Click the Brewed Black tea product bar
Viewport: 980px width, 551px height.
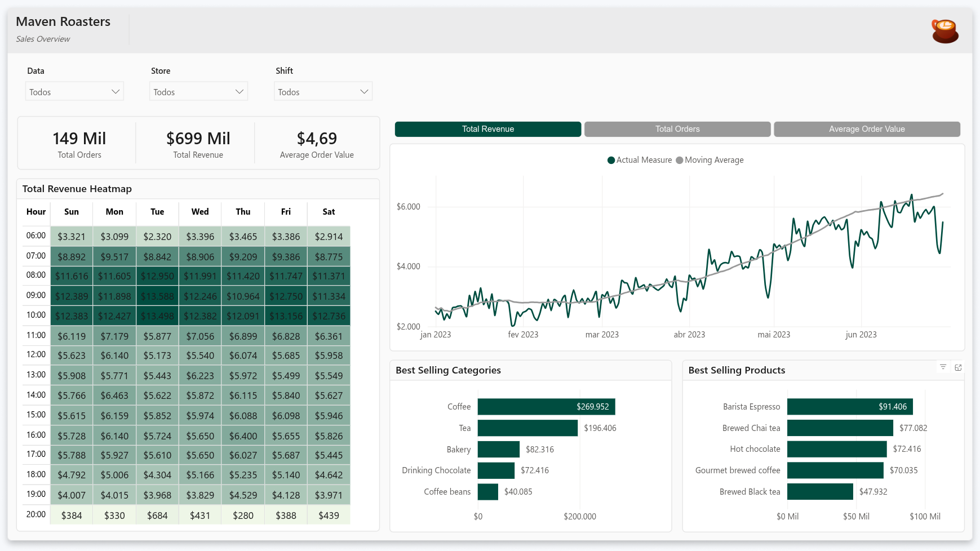pos(820,492)
